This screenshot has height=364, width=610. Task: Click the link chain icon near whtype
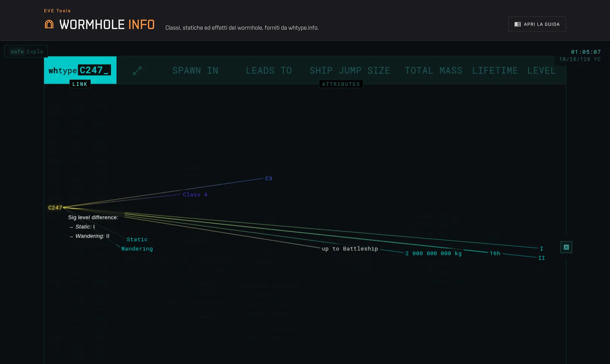coord(137,70)
